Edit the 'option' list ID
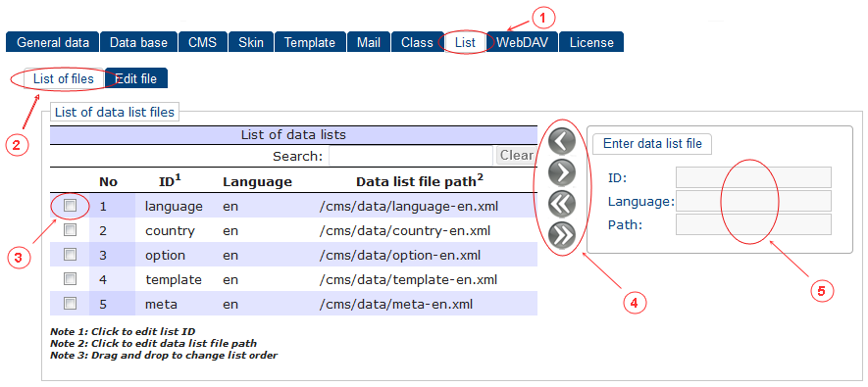Image resolution: width=868 pixels, height=387 pixels. [x=166, y=255]
